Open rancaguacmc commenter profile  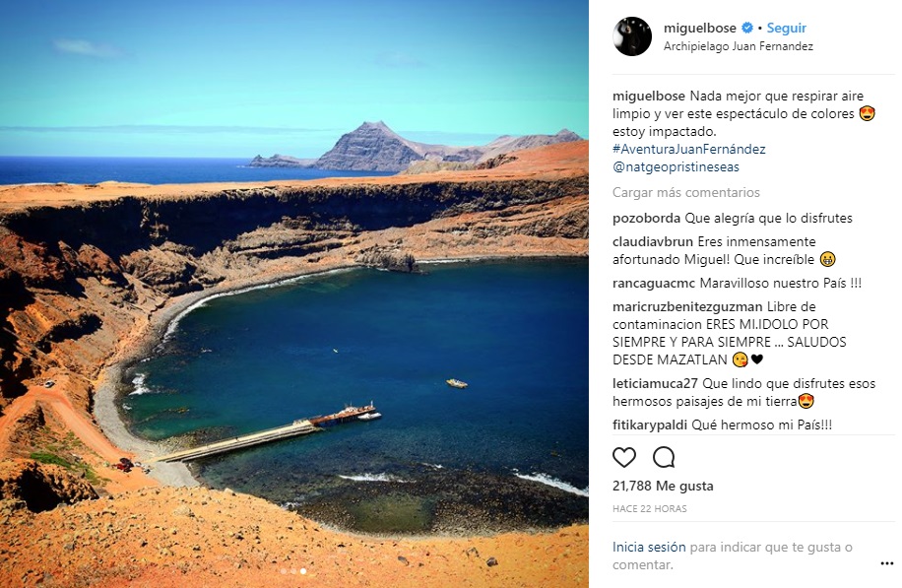point(654,283)
